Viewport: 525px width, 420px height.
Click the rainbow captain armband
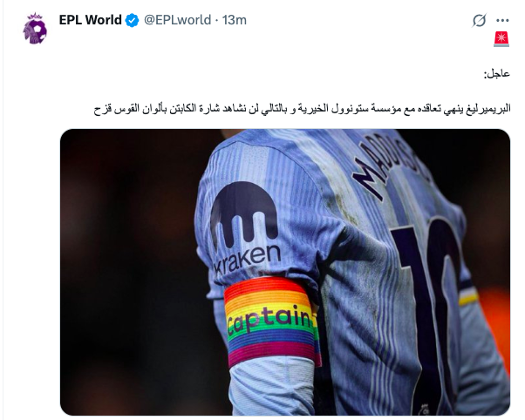(271, 321)
